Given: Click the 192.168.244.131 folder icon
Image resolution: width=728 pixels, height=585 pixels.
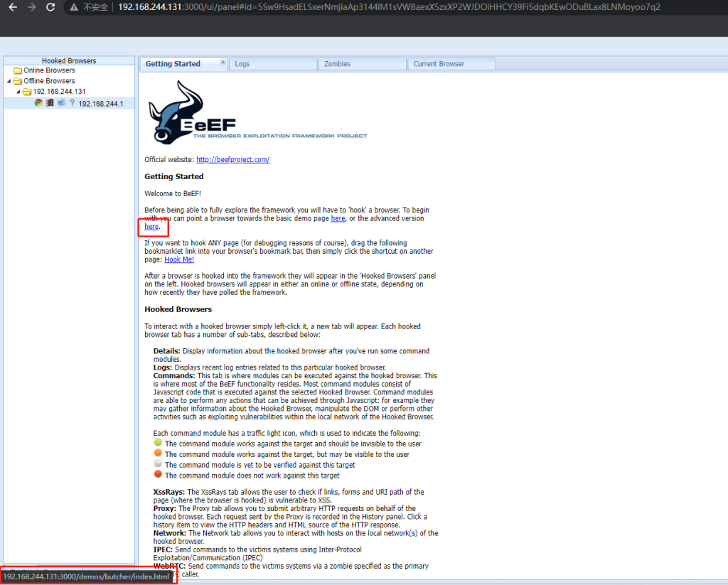Looking at the screenshot, I should [x=27, y=92].
